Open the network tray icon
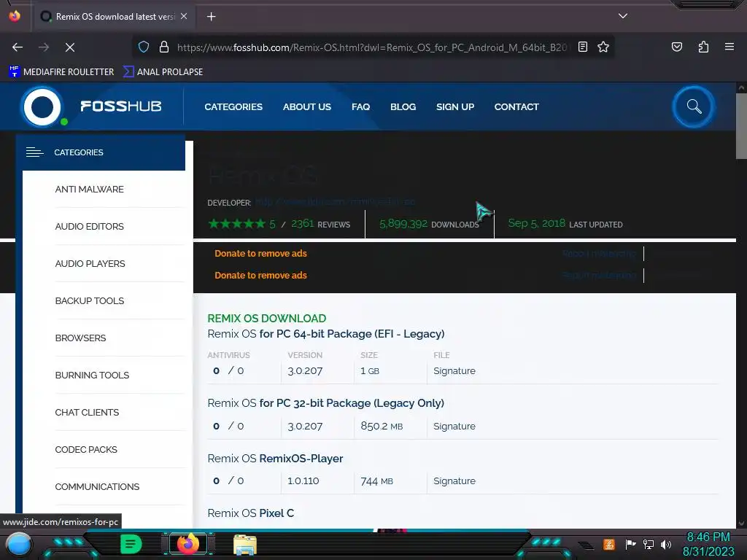The image size is (747, 560). coord(649,544)
